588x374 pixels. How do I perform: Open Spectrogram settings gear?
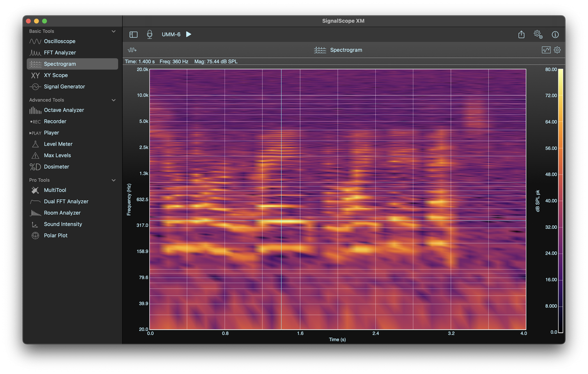tap(557, 50)
